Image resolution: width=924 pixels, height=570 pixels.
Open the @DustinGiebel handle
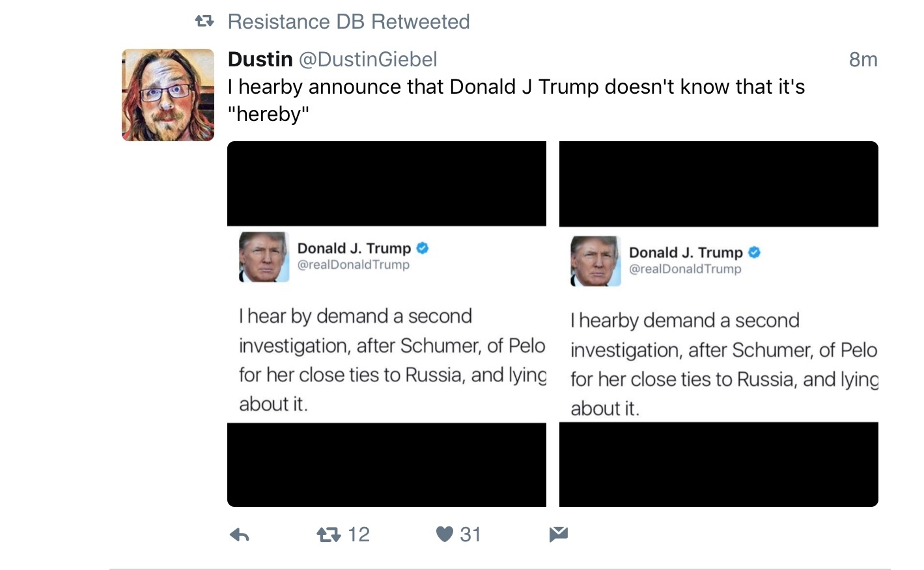click(x=368, y=59)
